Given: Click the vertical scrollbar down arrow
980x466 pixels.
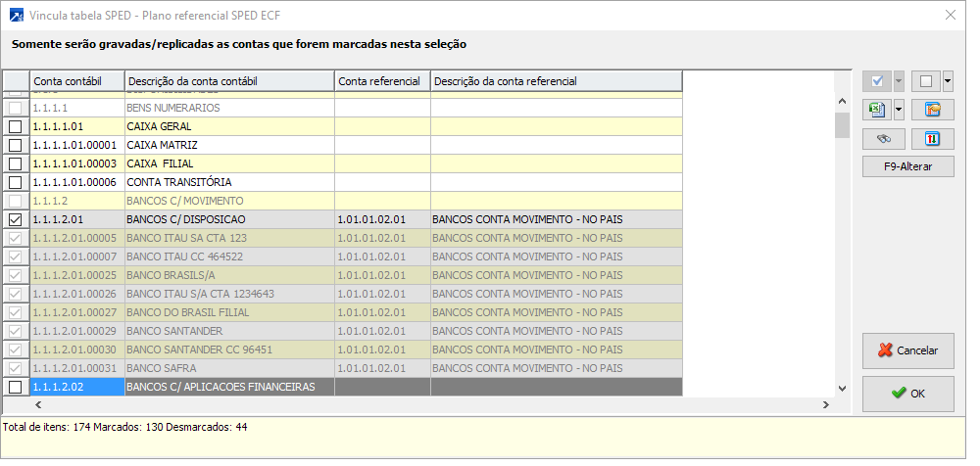Looking at the screenshot, I should tap(842, 389).
